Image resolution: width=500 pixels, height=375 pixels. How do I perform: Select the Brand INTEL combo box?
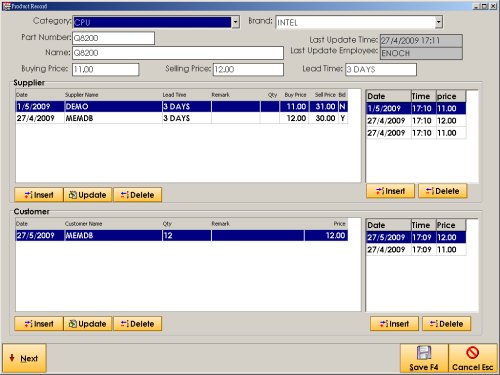click(x=359, y=22)
